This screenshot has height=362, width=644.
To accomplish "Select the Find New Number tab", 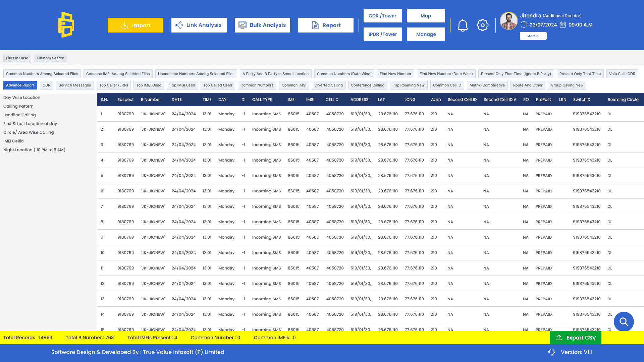I will tap(395, 74).
